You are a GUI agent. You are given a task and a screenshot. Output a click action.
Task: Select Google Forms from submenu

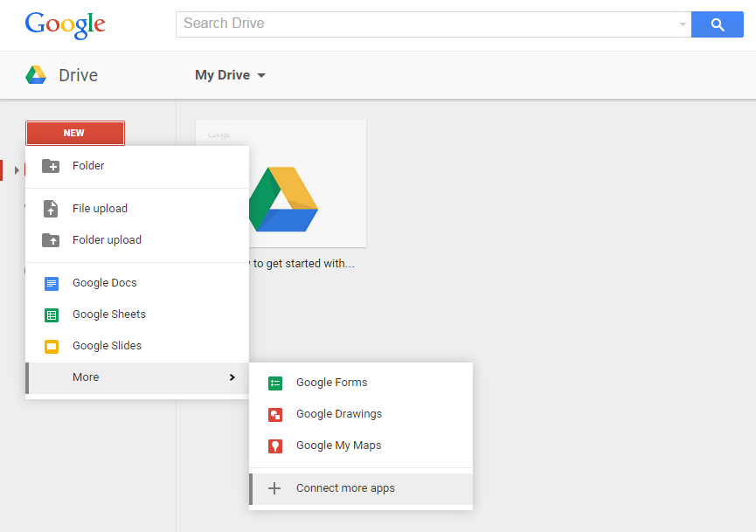361,383
